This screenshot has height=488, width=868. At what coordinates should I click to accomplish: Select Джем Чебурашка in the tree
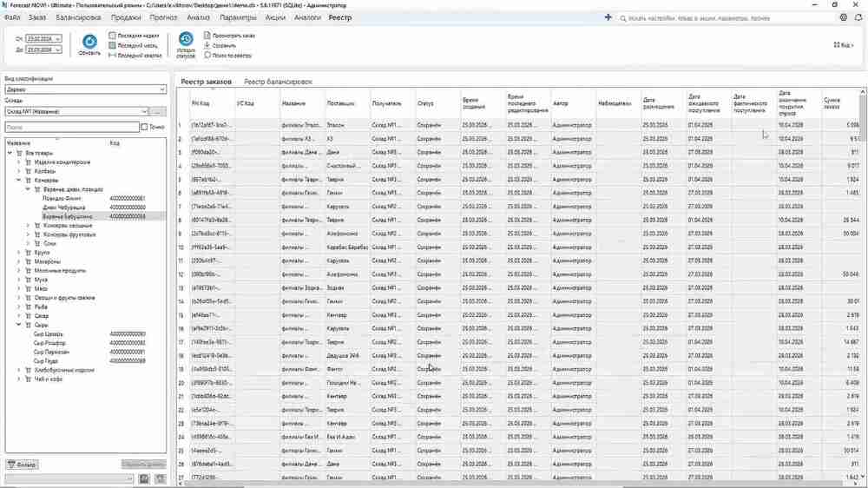pyautogui.click(x=63, y=208)
